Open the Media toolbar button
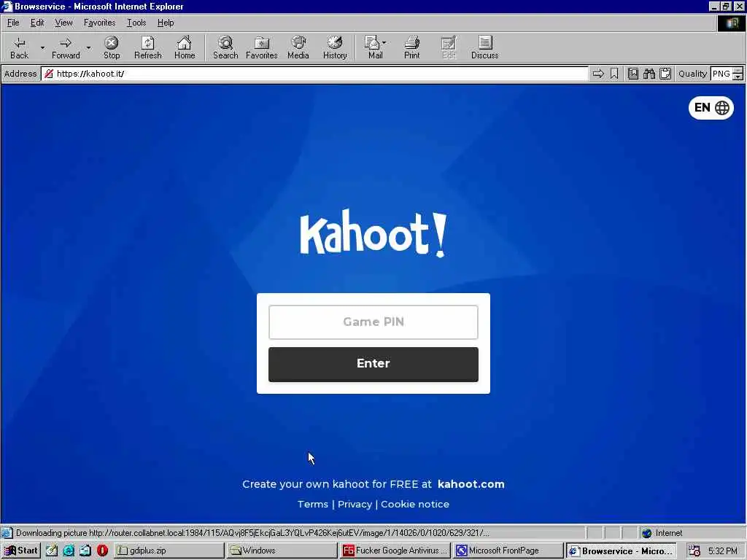The image size is (747, 560). pyautogui.click(x=298, y=47)
